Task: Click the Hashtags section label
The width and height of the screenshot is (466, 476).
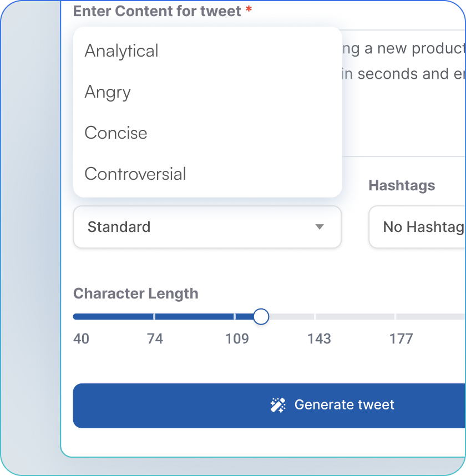Action: pyautogui.click(x=402, y=185)
